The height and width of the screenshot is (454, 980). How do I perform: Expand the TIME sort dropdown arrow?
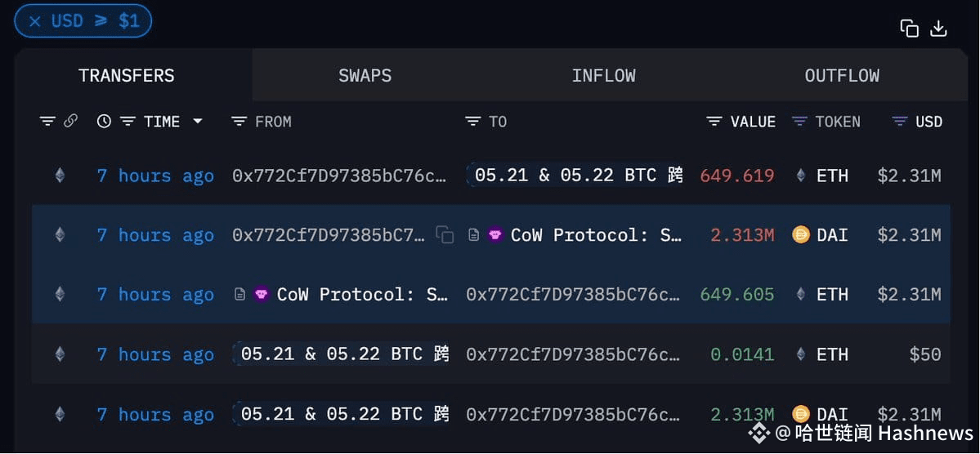[x=198, y=121]
